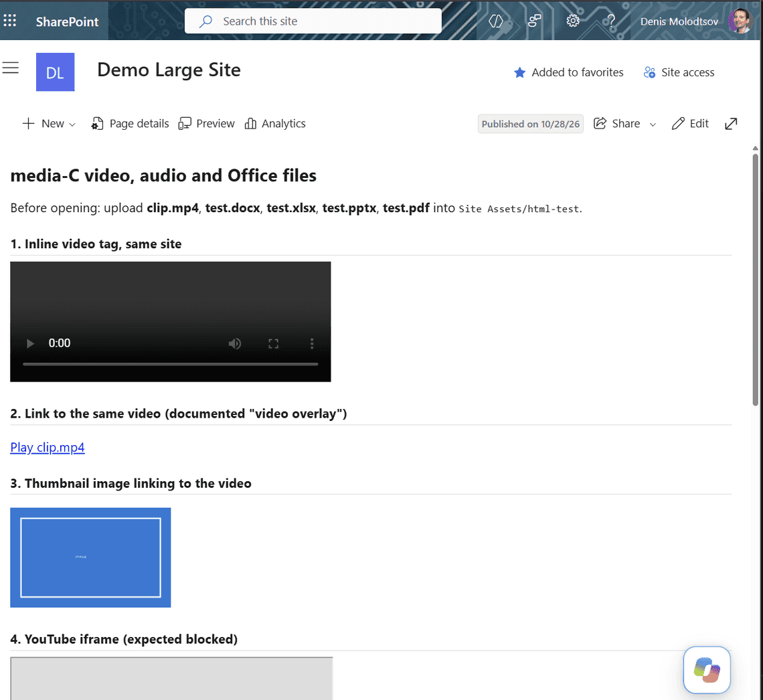Click heading "2. Link to the same video"
This screenshot has height=700, width=763.
click(179, 414)
